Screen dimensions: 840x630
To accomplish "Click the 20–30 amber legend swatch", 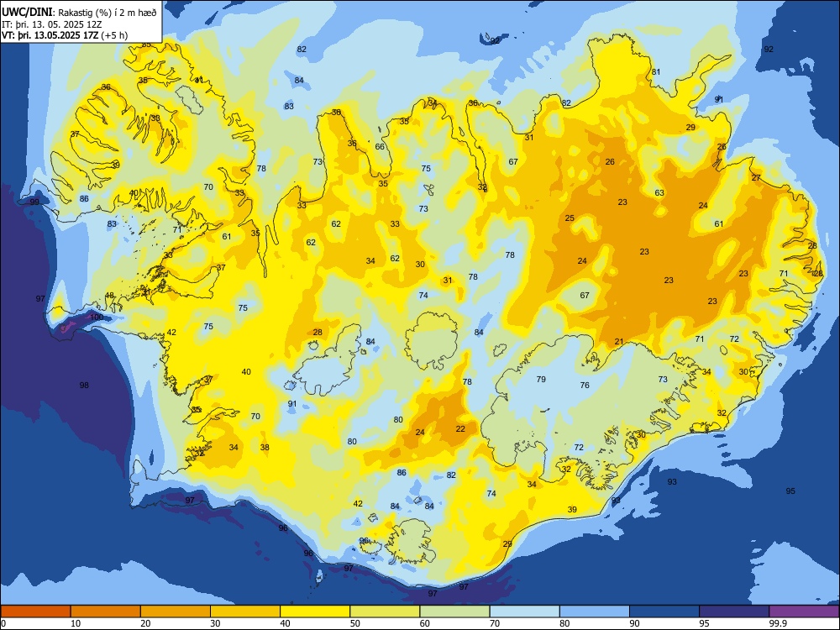I will point(176,612).
